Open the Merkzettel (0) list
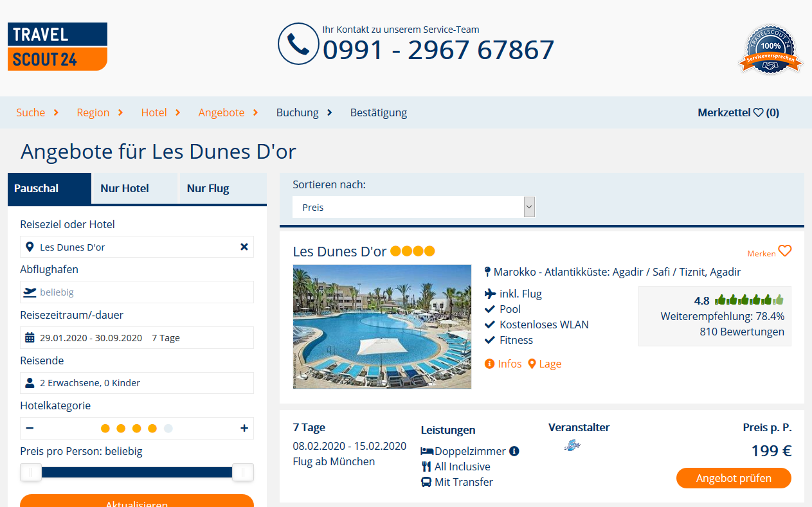This screenshot has height=507, width=812. point(738,112)
